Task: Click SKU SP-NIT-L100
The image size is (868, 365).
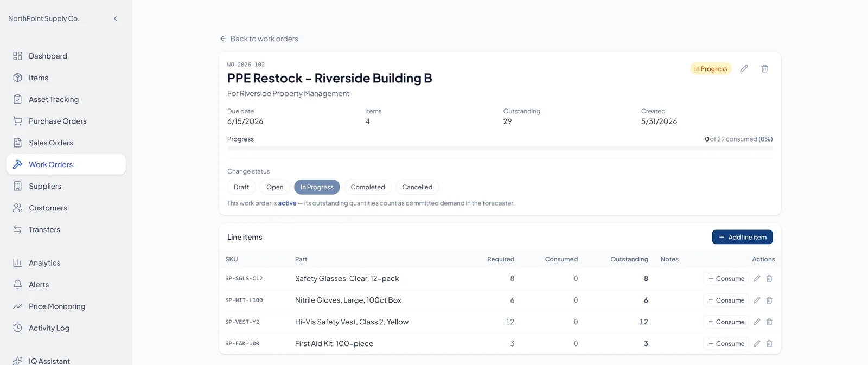Action: [244, 300]
